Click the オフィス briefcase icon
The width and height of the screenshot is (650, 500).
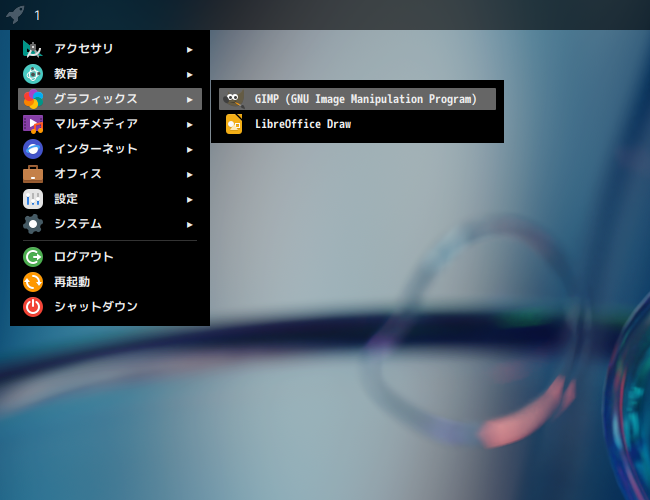33,174
